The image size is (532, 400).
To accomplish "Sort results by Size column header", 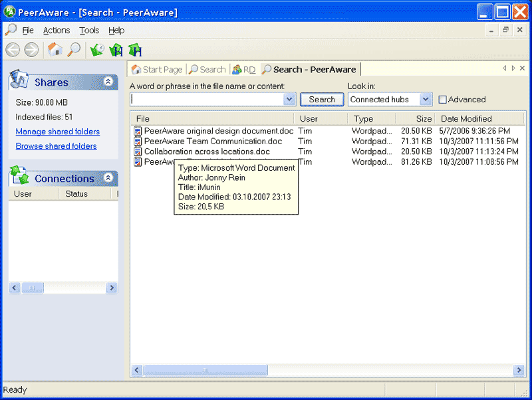I will click(415, 119).
